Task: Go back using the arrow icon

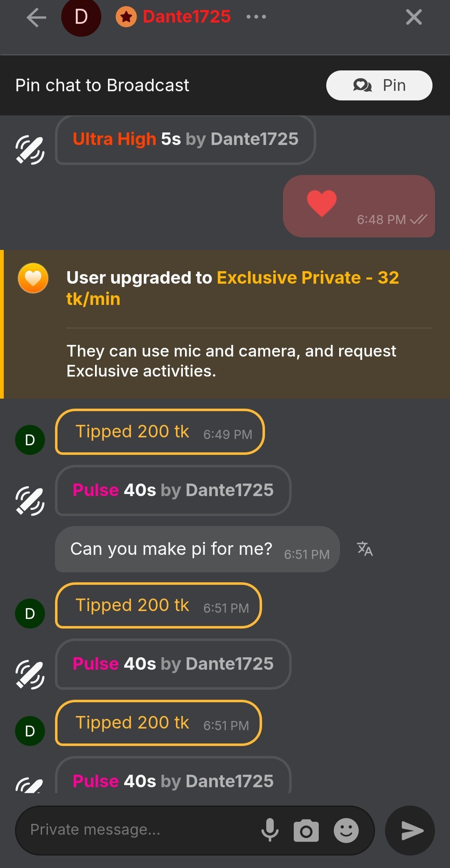Action: click(x=36, y=17)
